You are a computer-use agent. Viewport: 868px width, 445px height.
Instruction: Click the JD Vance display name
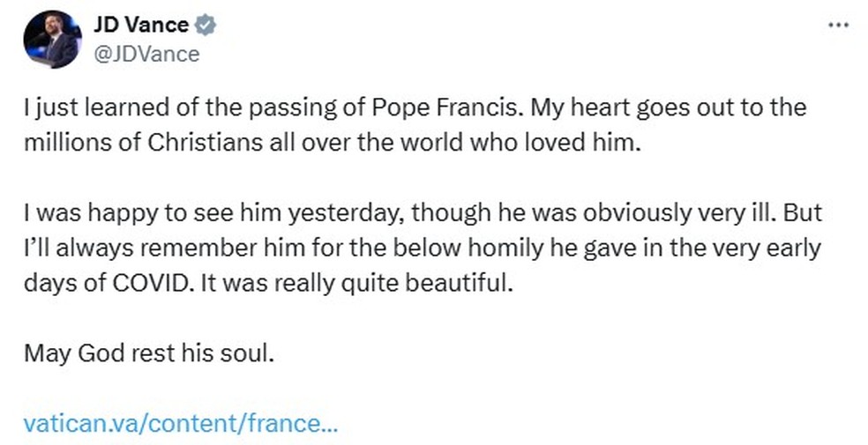click(140, 26)
